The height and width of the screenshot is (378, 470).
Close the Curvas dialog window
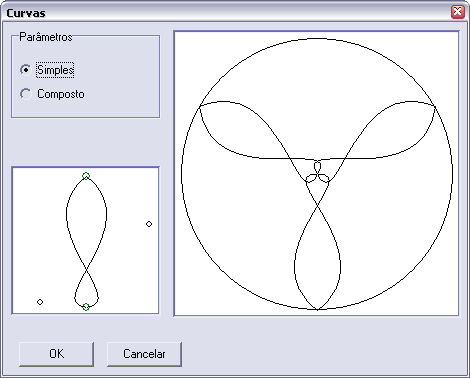click(457, 12)
